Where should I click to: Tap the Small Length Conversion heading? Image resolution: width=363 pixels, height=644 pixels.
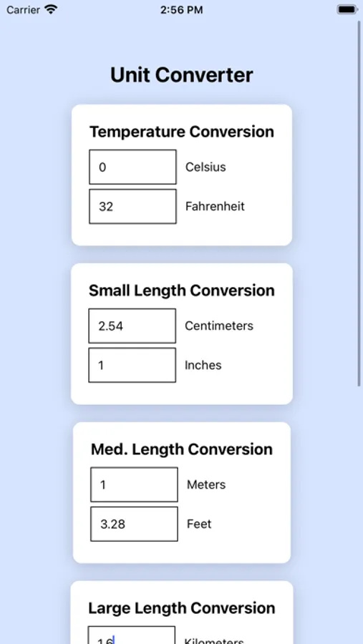[182, 291]
